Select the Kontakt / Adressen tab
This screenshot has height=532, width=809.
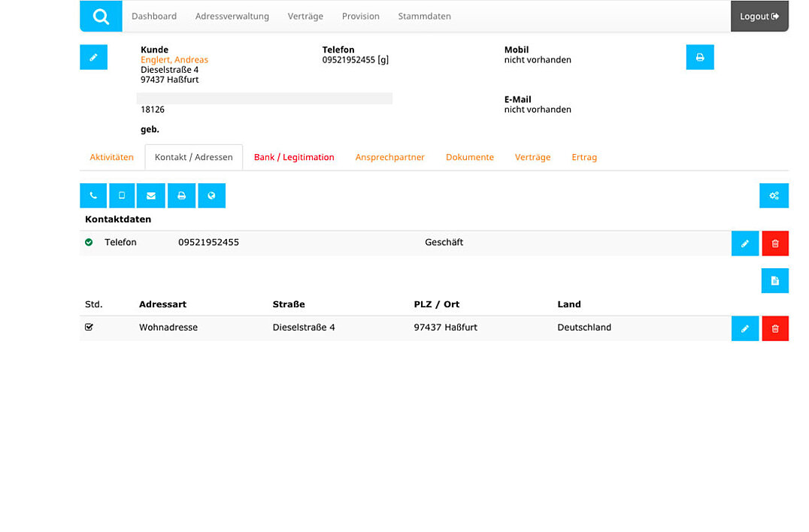pyautogui.click(x=193, y=157)
